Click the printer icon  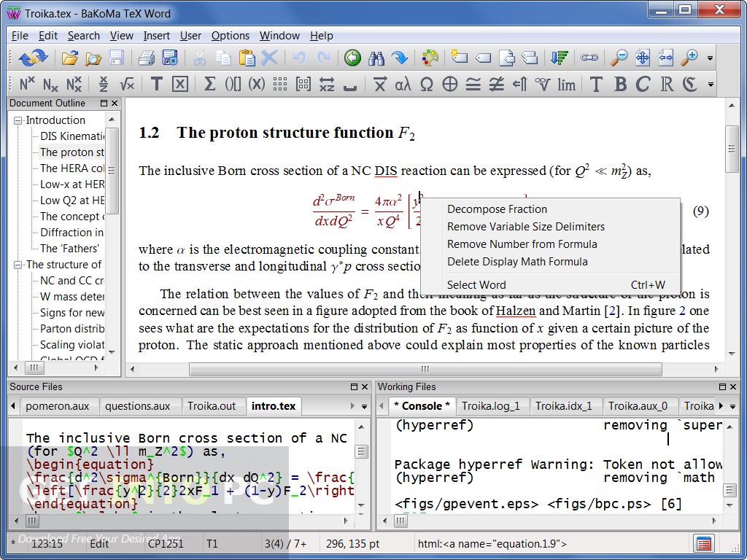(x=146, y=58)
